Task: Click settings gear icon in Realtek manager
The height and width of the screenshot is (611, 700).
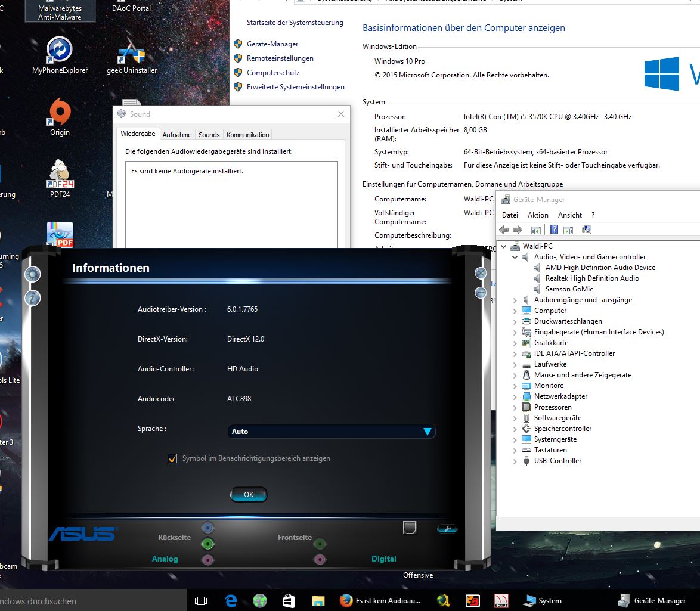Action: [33, 274]
